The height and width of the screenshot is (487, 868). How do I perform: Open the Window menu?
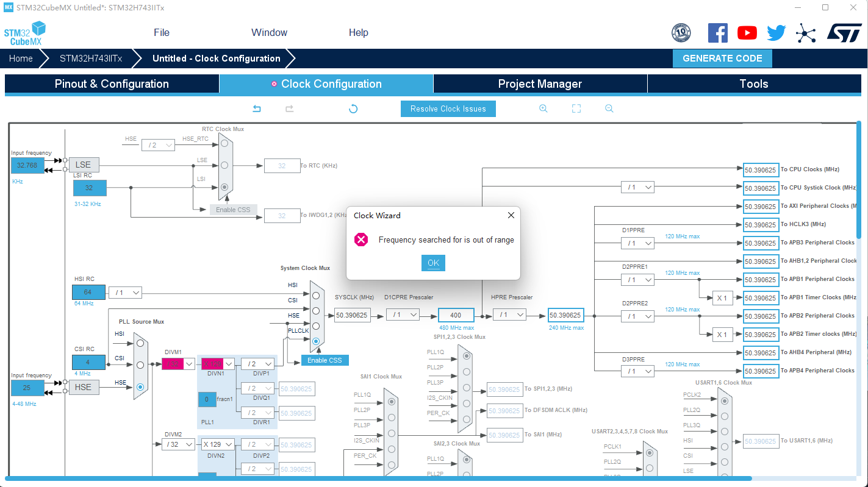tap(269, 33)
